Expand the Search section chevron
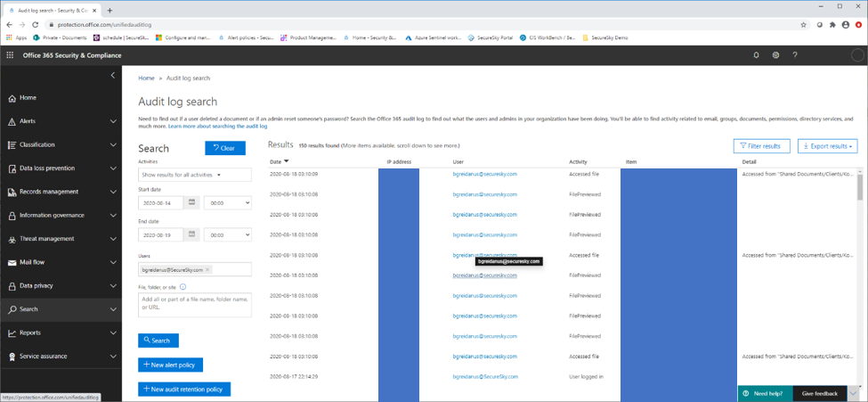This screenshot has width=868, height=402. click(x=113, y=309)
